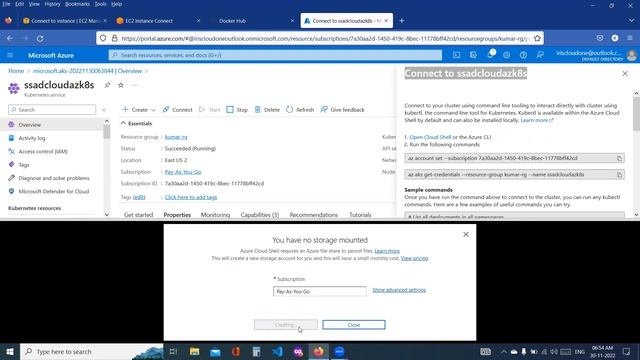The height and width of the screenshot is (360, 640).
Task: Open Azure notifications bell
Action: point(490,55)
